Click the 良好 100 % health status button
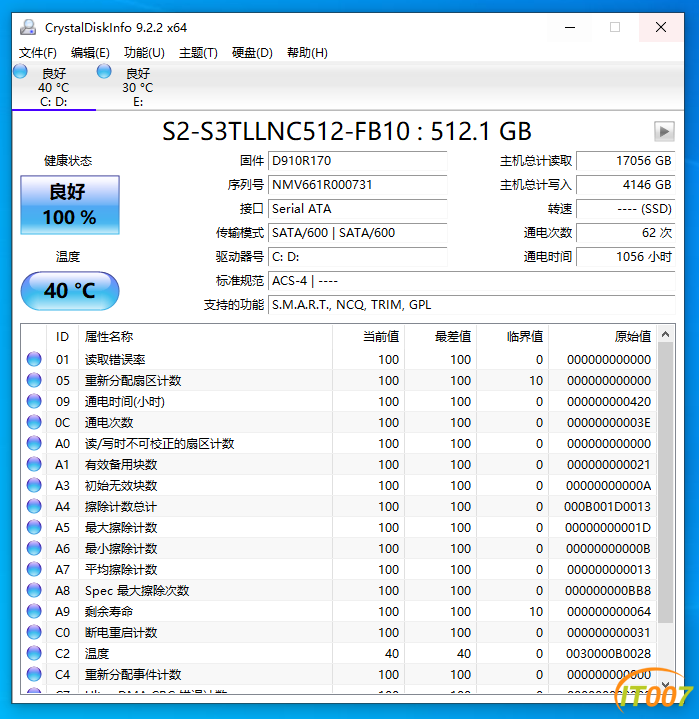Image resolution: width=699 pixels, height=719 pixels. coord(70,205)
